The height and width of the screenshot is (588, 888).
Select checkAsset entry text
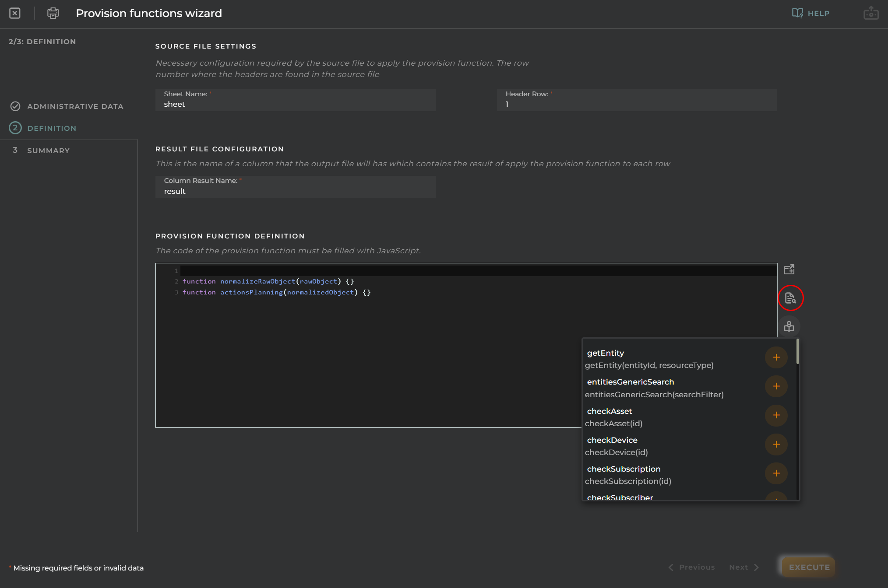(609, 411)
